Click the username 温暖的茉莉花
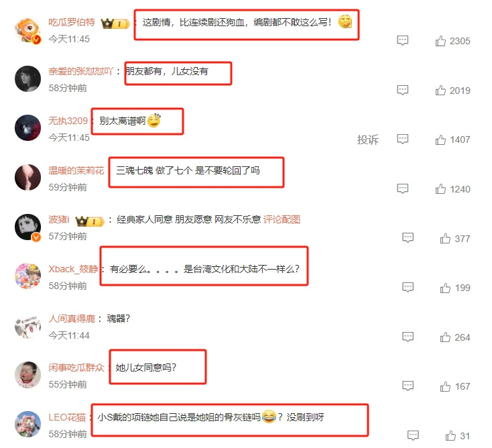This screenshot has width=492, height=448. 76,170
